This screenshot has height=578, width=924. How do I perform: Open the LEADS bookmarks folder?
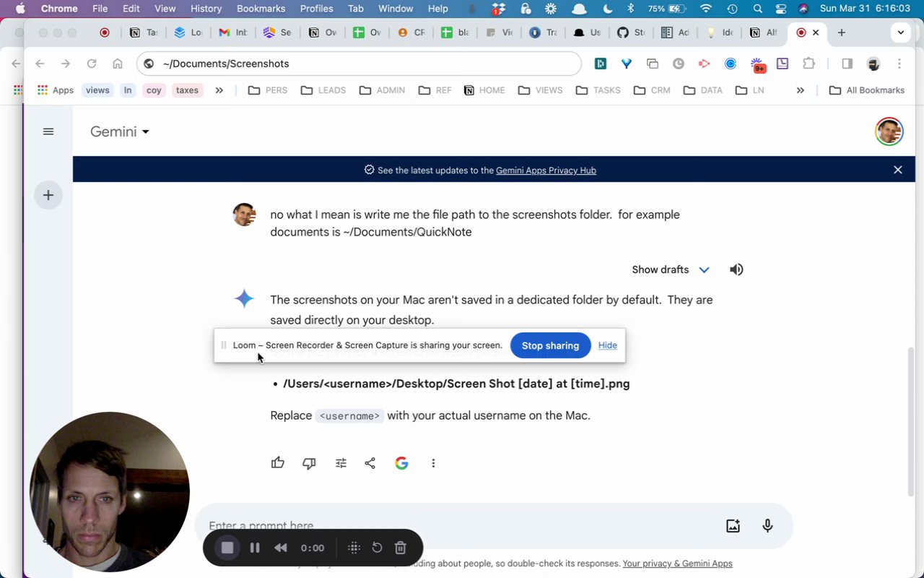pyautogui.click(x=323, y=90)
